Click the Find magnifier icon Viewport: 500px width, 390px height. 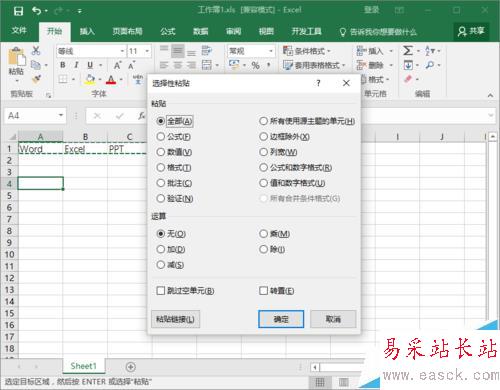pos(430,65)
